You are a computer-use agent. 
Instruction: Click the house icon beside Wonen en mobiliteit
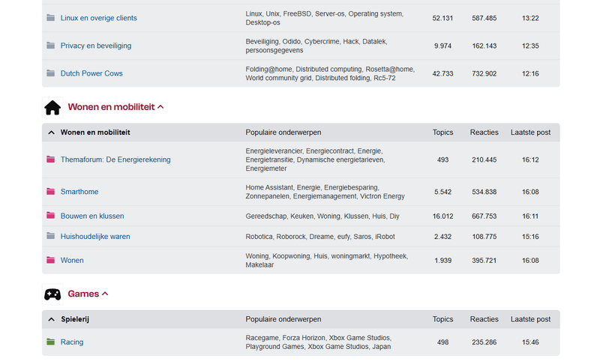(x=52, y=107)
